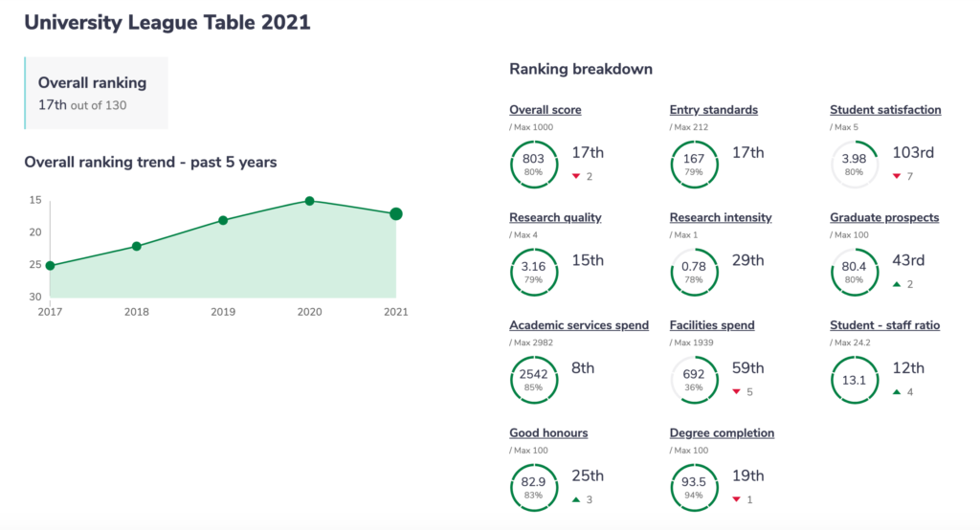The image size is (980, 530).
Task: Click the 2017 data point on trend chart
Action: coord(50,266)
